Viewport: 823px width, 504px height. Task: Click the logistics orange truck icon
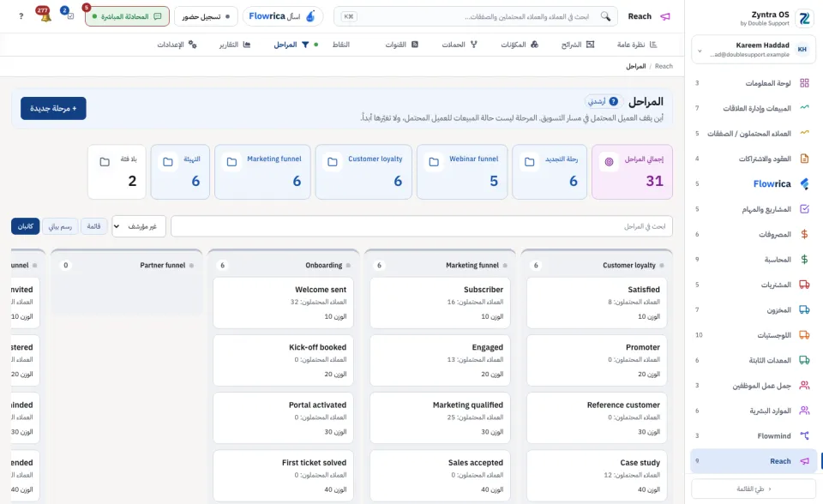804,335
